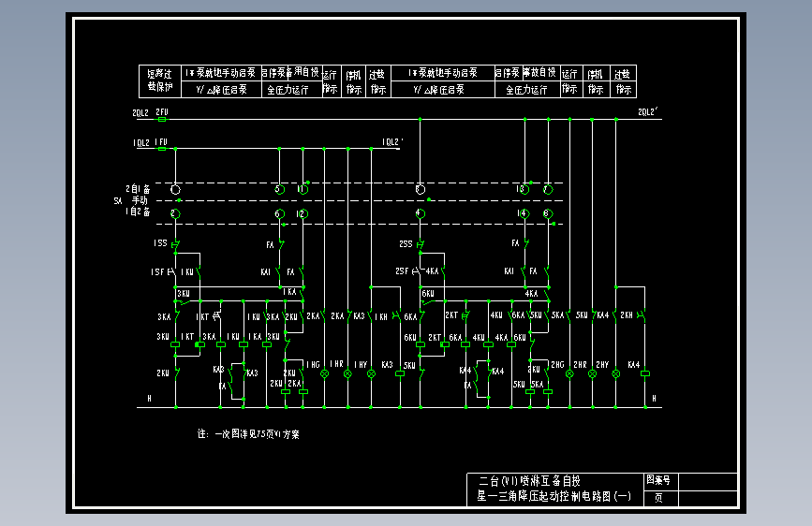Image resolution: width=812 pixels, height=526 pixels.
Task: Pick SA terminal circle number 5
Action: [280, 189]
